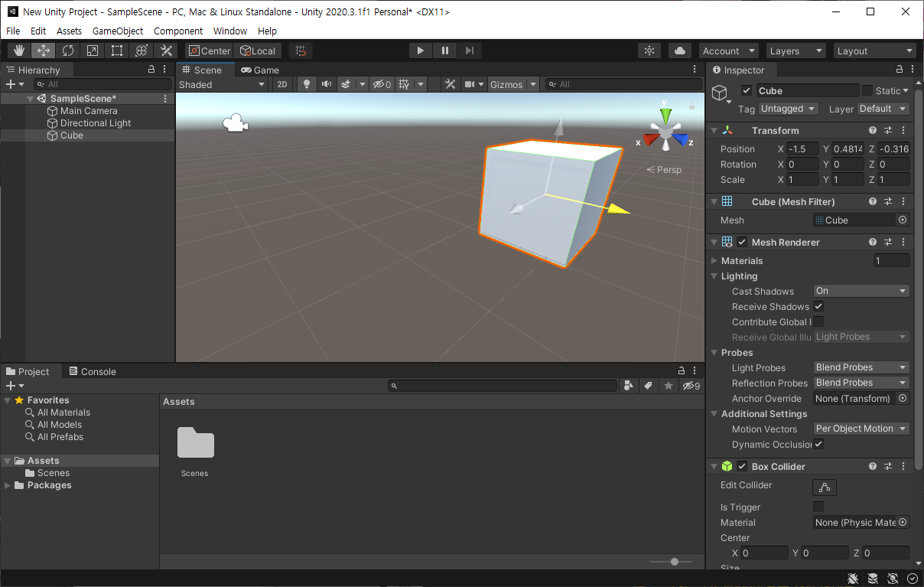Viewport: 924px width, 587px height.
Task: Open scene component tools wrench icon
Action: [451, 84]
